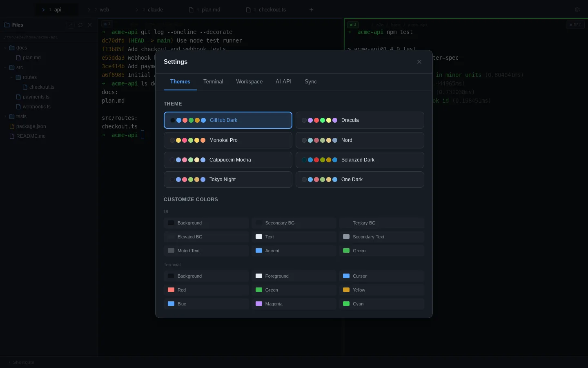Choose the Monokai Pro theme
This screenshot has width=588, height=368.
coord(228,140)
